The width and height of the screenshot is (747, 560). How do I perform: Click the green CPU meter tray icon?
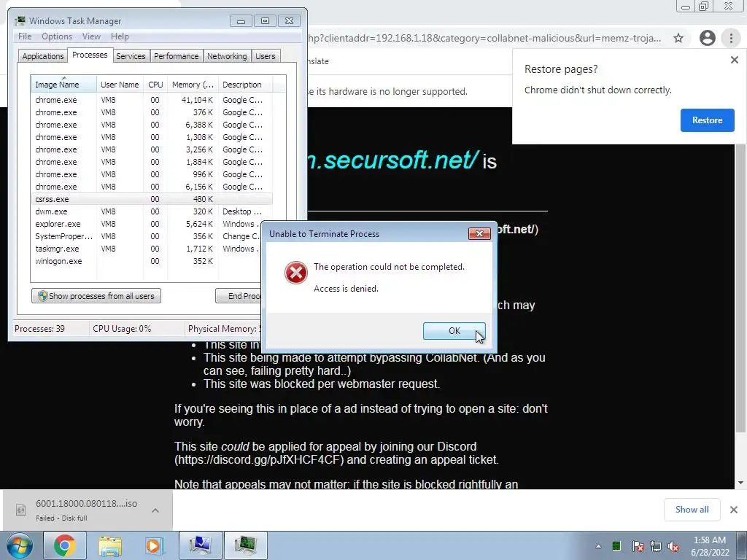tap(616, 545)
